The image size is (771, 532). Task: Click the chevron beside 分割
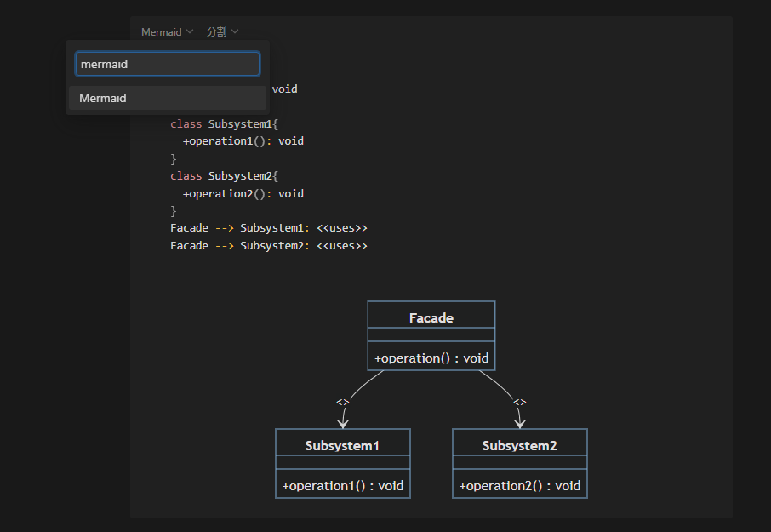coord(234,31)
